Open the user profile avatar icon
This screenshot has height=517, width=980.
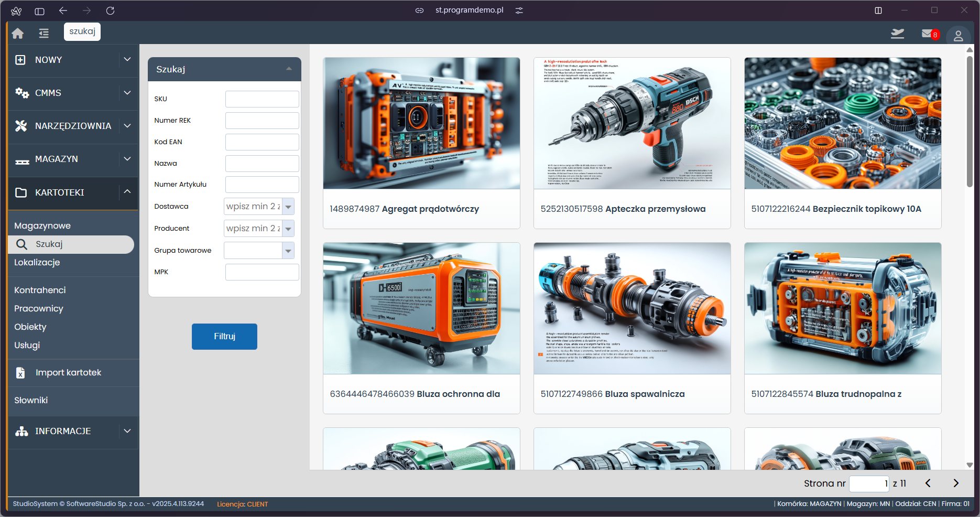pos(958,36)
